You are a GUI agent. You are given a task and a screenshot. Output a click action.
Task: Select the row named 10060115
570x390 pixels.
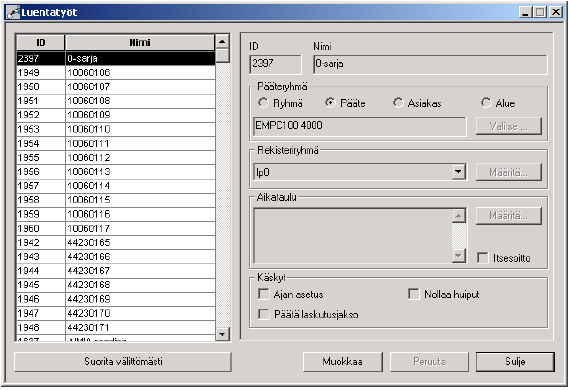point(116,200)
